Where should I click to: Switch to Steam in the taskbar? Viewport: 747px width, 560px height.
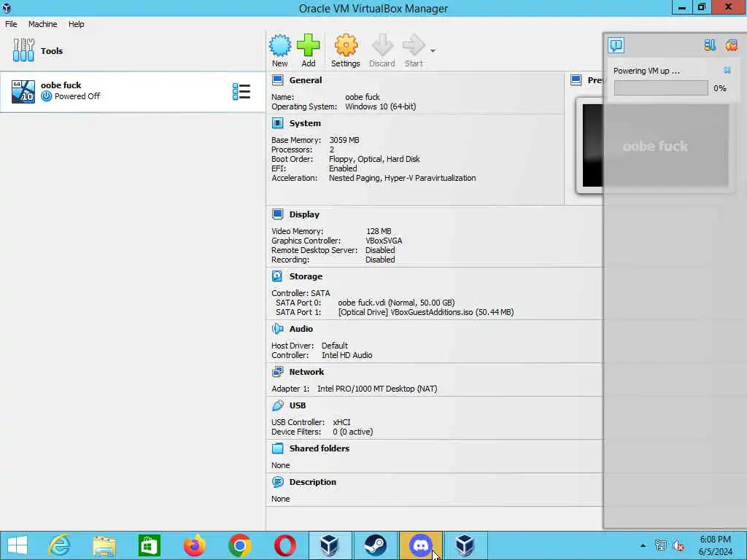(376, 545)
